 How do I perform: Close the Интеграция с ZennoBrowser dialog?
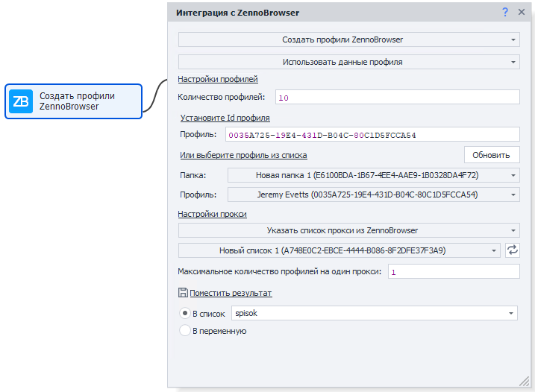click(522, 12)
